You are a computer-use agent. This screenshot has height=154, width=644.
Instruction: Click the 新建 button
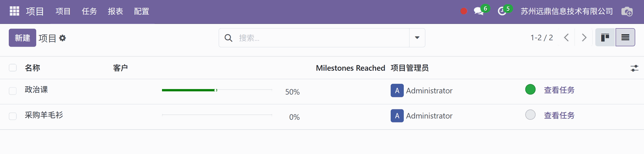tap(22, 38)
